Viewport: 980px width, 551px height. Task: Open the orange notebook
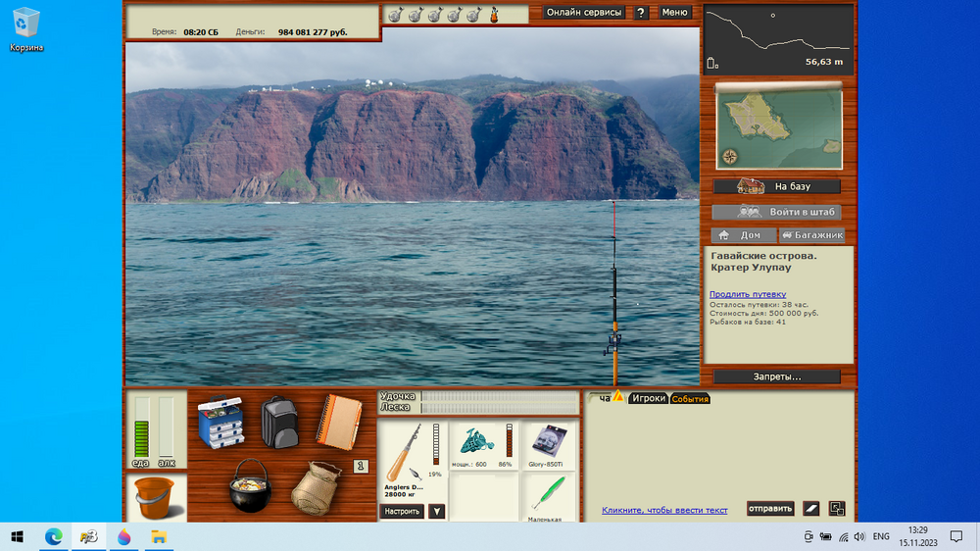pyautogui.click(x=339, y=423)
